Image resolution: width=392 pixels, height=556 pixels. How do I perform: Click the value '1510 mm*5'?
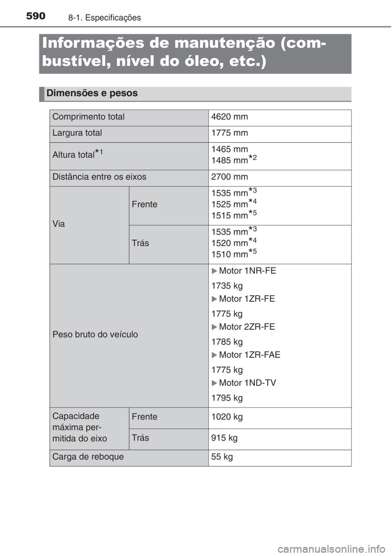tap(234, 253)
